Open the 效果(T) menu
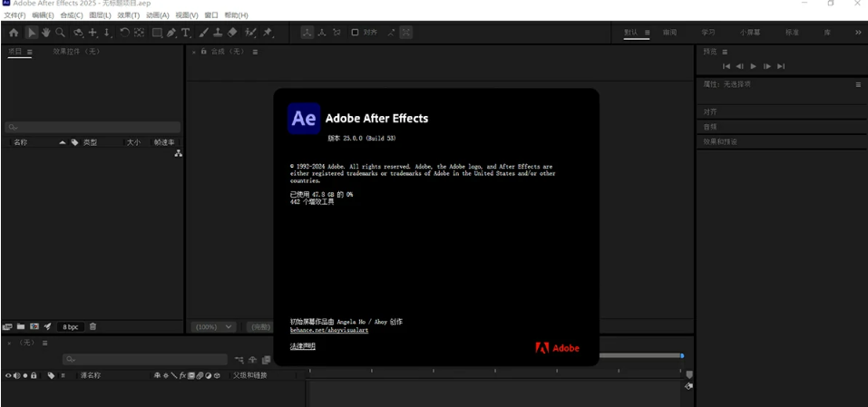 click(x=129, y=15)
